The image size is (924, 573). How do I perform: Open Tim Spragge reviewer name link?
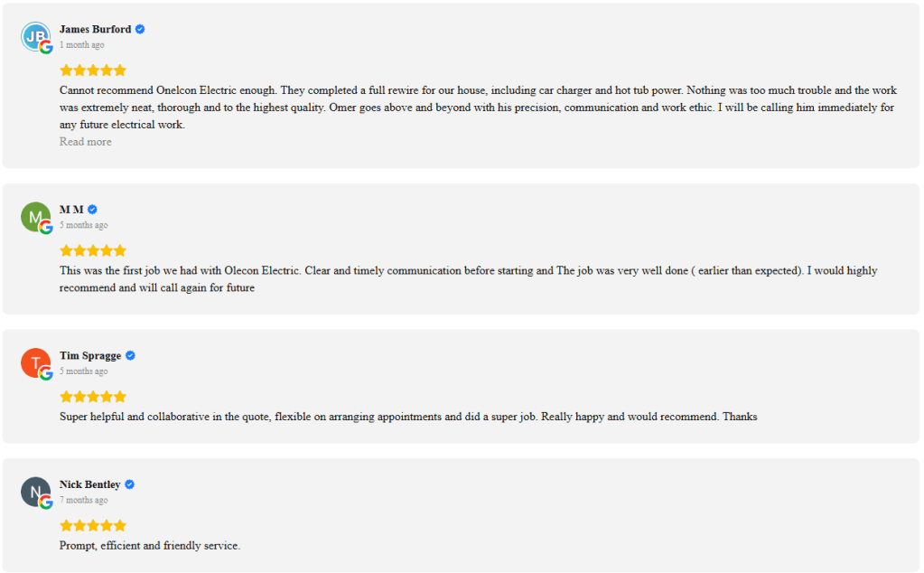[x=90, y=356]
